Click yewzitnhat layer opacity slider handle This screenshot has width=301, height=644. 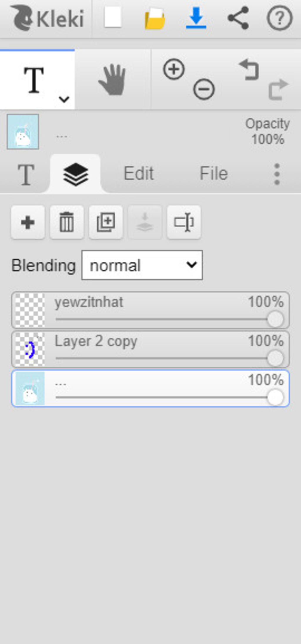(x=275, y=319)
